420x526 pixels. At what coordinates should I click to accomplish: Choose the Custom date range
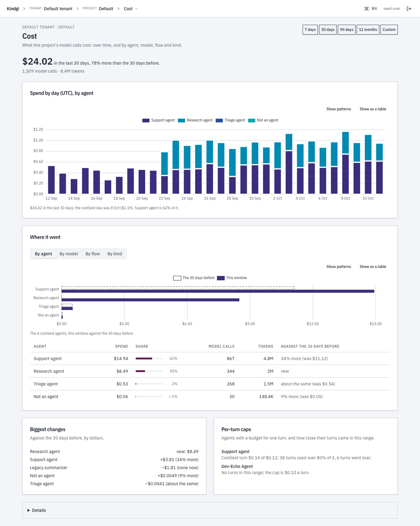point(389,30)
